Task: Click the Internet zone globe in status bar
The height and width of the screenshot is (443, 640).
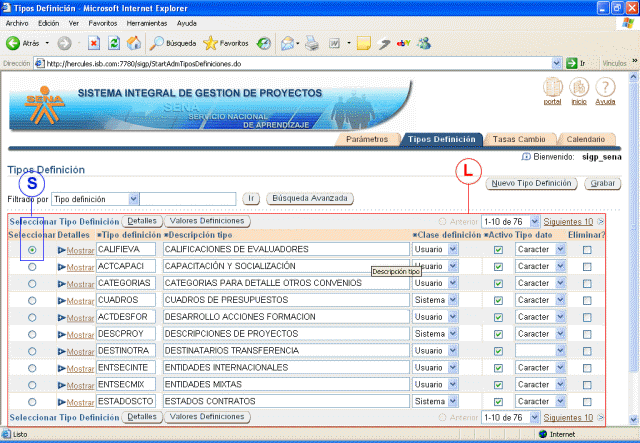Action: (x=542, y=434)
